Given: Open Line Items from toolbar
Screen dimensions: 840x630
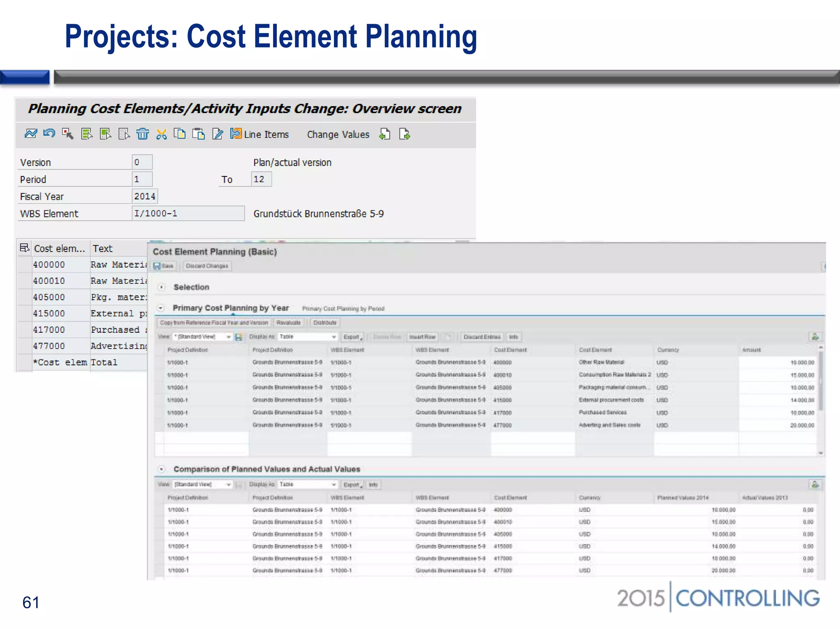Looking at the screenshot, I should (x=259, y=134).
